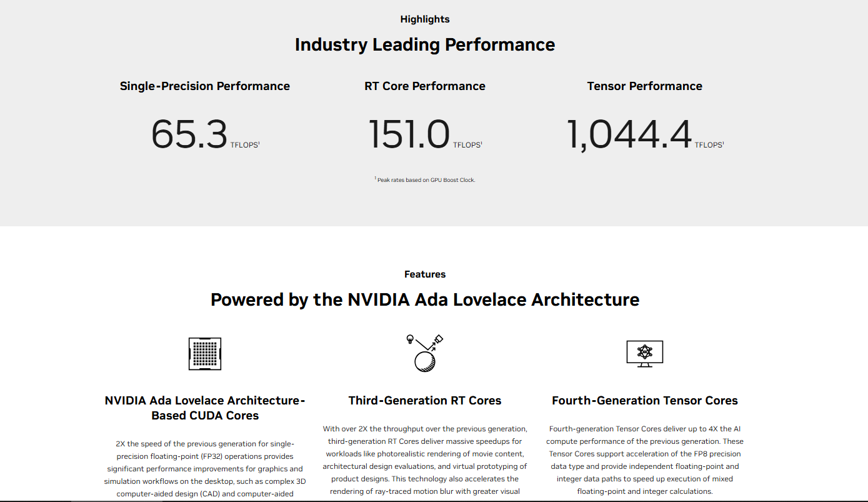The image size is (868, 502).
Task: Click the Peak rates GPU Boost Clock footnote
Action: coord(425,180)
